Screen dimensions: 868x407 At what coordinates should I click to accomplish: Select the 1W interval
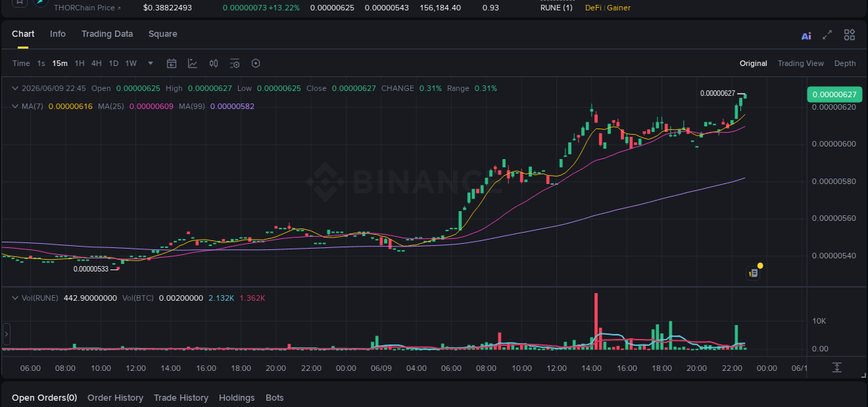(x=131, y=63)
